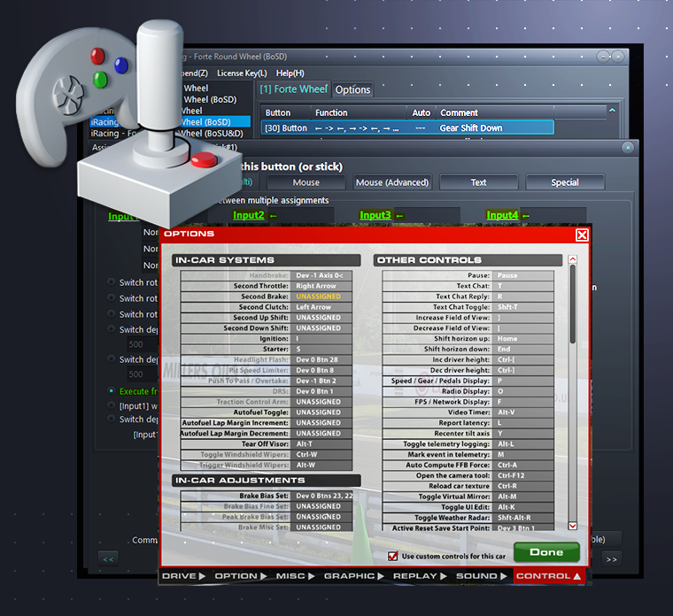Click scroll up arrow in button list

tap(612, 111)
